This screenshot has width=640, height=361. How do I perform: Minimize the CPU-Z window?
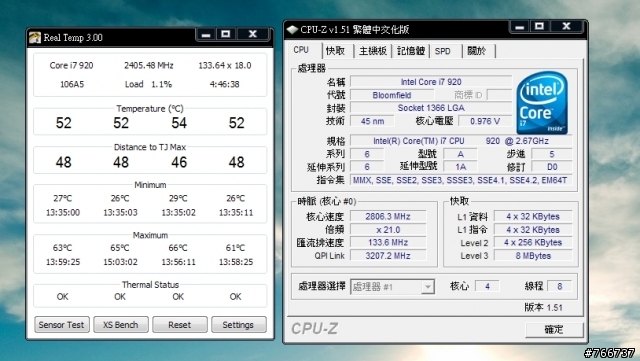pos(519,27)
